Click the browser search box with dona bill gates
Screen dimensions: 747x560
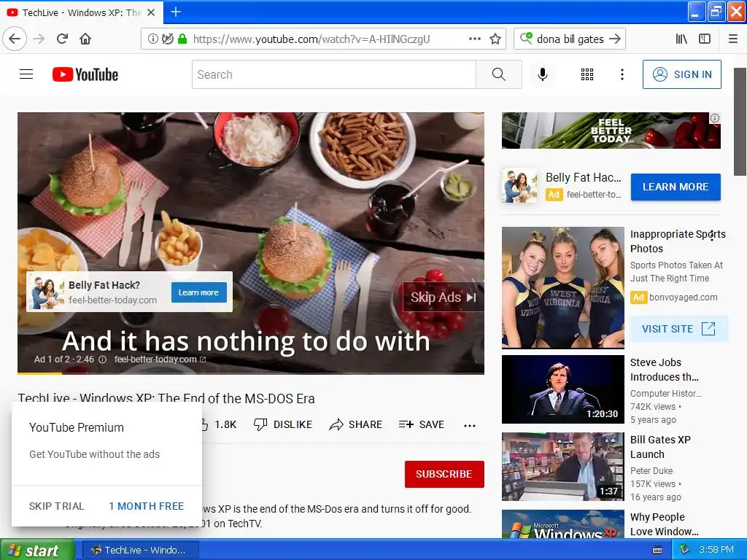(570, 39)
